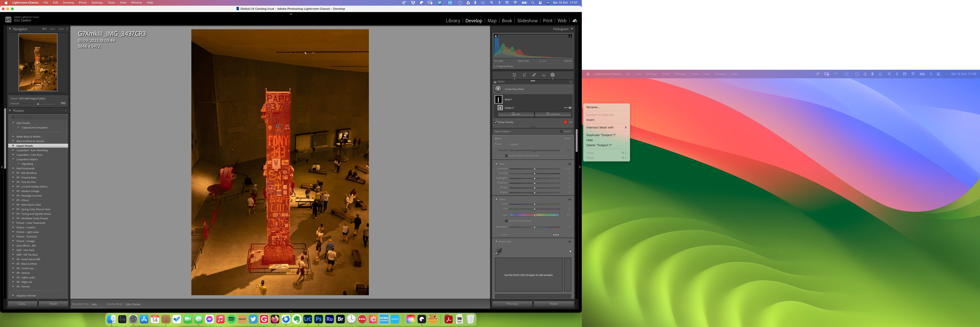The width and height of the screenshot is (980, 327).
Task: Click the Create New Mask plus icon
Action: [x=498, y=89]
